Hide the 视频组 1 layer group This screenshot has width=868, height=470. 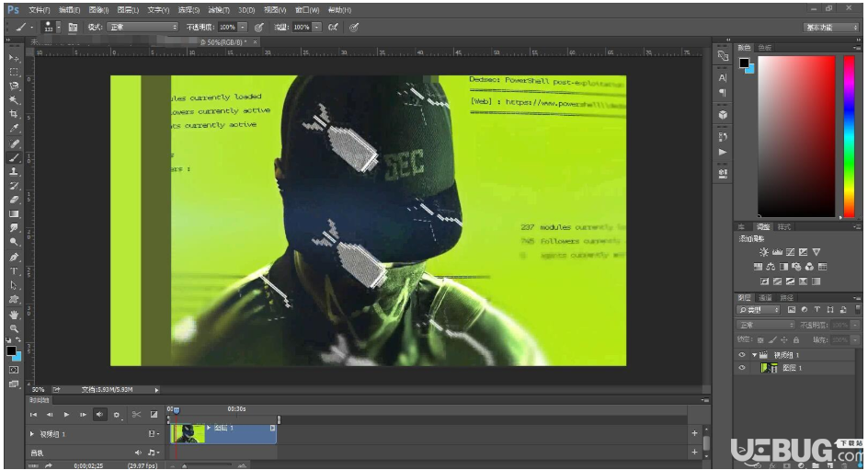click(x=742, y=355)
